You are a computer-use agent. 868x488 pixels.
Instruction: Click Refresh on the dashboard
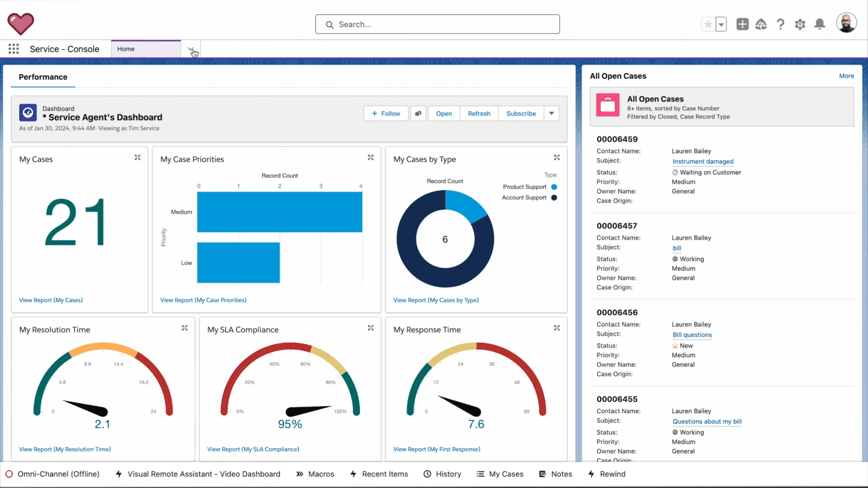[x=479, y=113]
